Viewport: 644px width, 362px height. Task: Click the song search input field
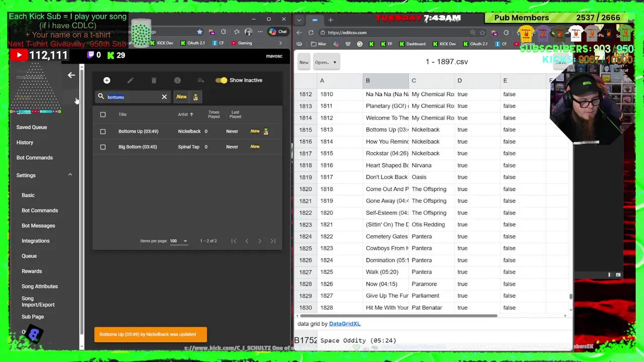(132, 97)
